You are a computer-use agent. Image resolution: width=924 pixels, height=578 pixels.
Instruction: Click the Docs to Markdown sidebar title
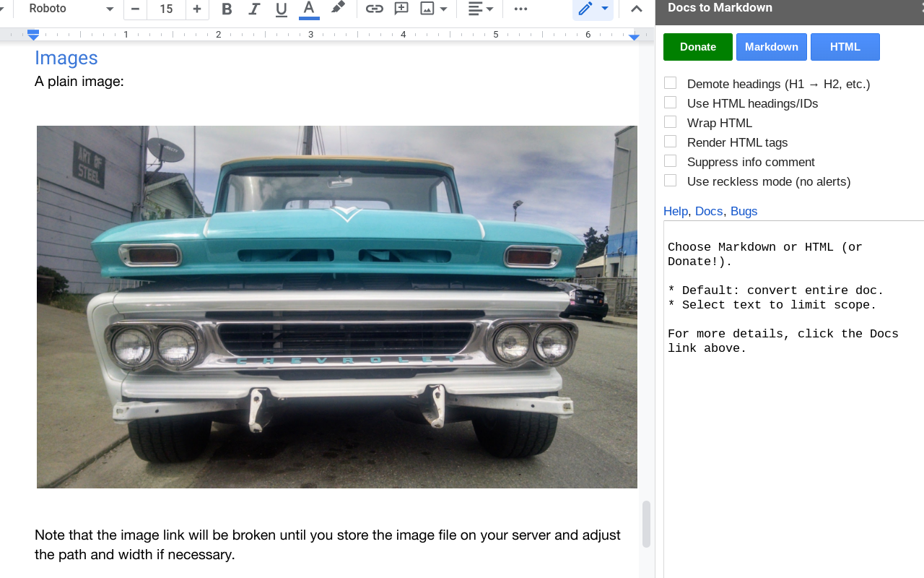(720, 8)
